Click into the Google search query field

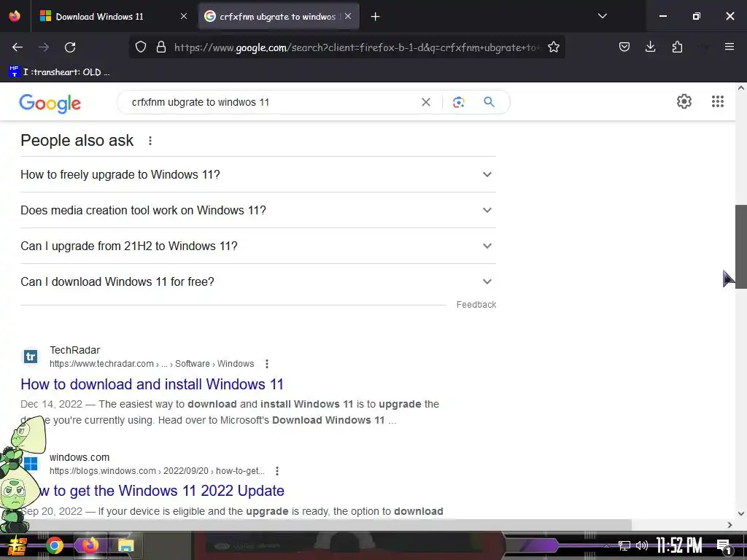pos(271,102)
